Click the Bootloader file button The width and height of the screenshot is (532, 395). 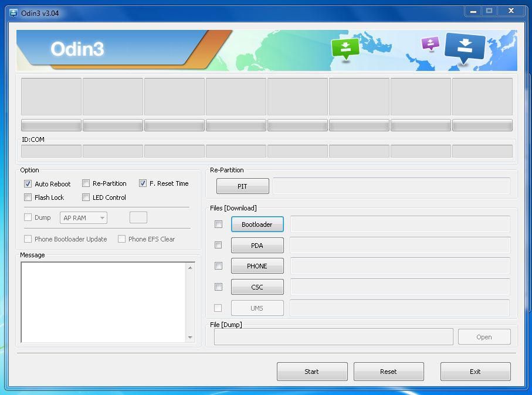tap(257, 224)
